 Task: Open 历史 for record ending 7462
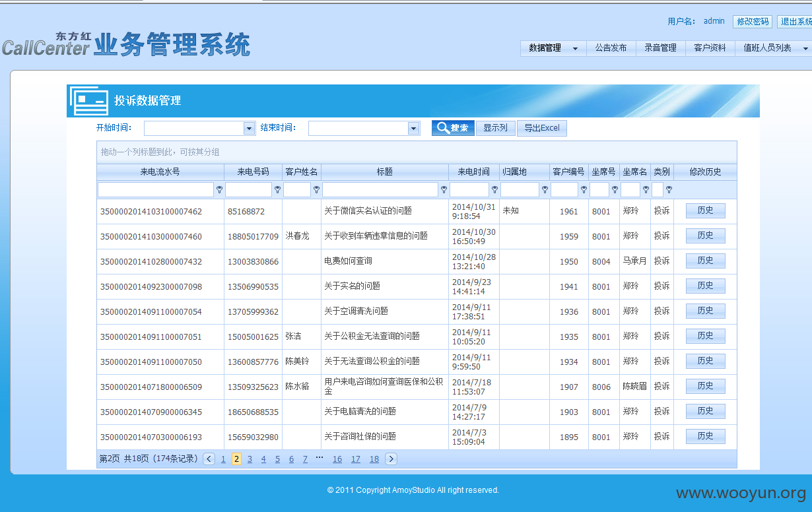coord(705,210)
